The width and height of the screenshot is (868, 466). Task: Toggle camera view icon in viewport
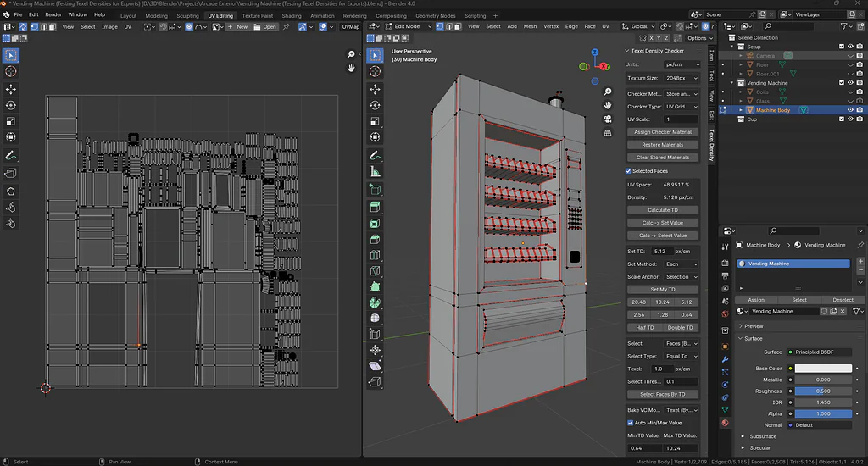(x=607, y=119)
